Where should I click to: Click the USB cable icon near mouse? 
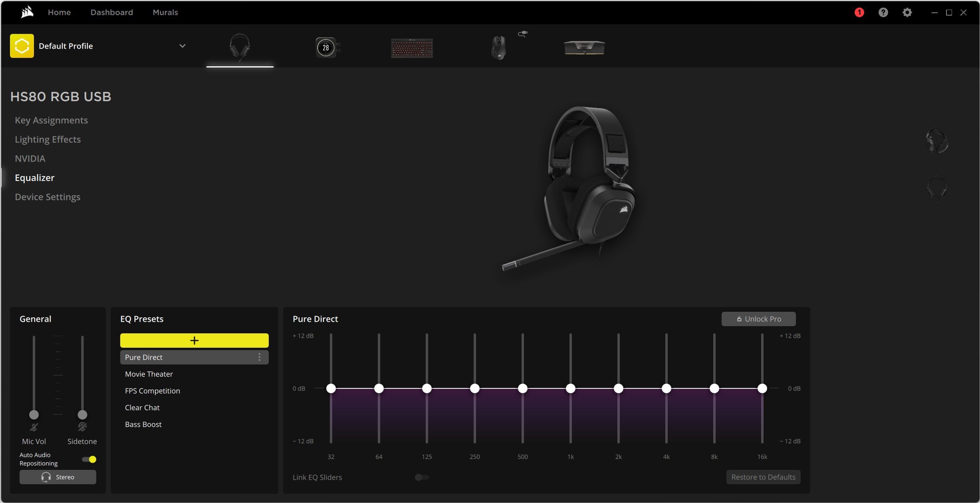coord(523,34)
